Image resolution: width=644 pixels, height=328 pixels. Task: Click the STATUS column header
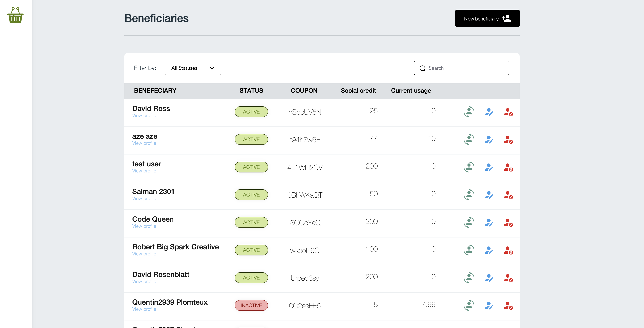tap(251, 91)
